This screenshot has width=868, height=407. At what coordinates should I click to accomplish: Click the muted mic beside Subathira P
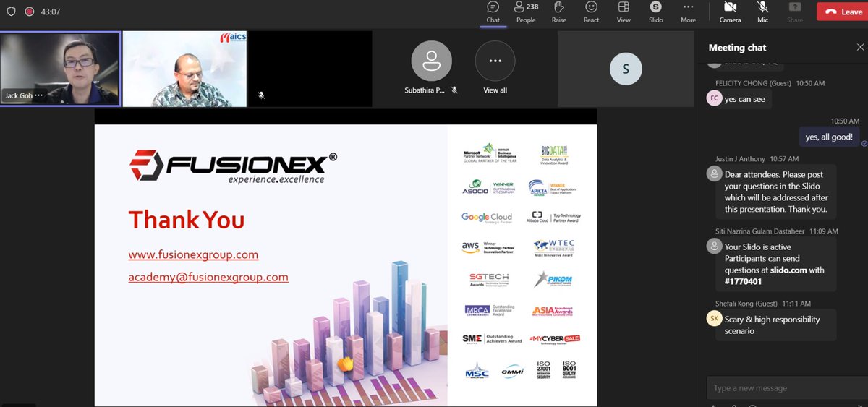454,90
